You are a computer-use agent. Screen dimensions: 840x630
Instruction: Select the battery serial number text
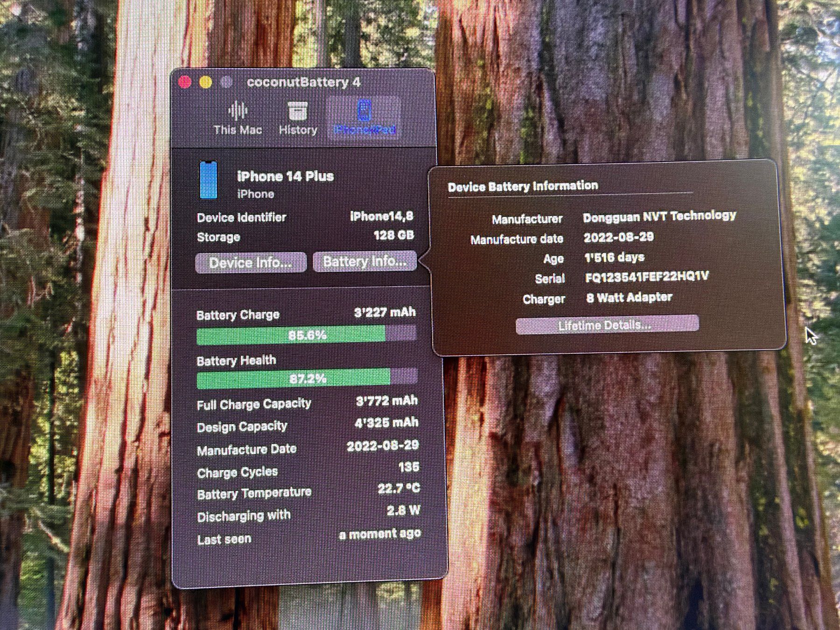pyautogui.click(x=647, y=277)
